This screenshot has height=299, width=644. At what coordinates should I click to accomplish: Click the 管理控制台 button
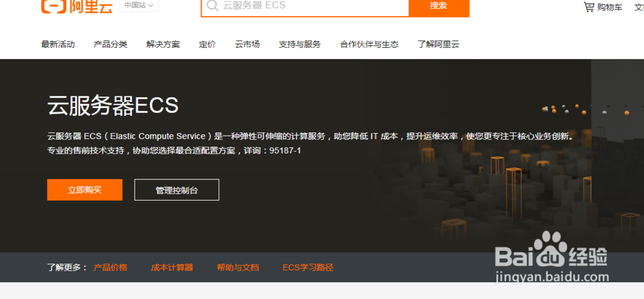click(176, 190)
